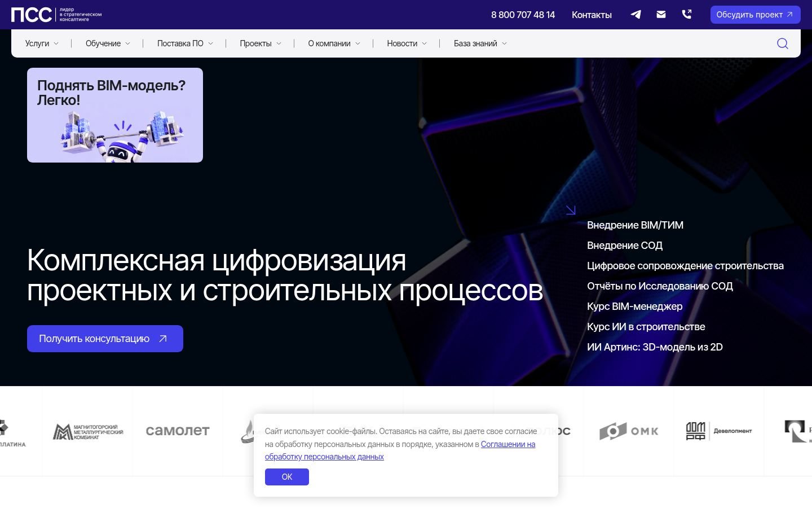The height and width of the screenshot is (508, 812).
Task: Expand the Новости menu
Action: [x=407, y=43]
